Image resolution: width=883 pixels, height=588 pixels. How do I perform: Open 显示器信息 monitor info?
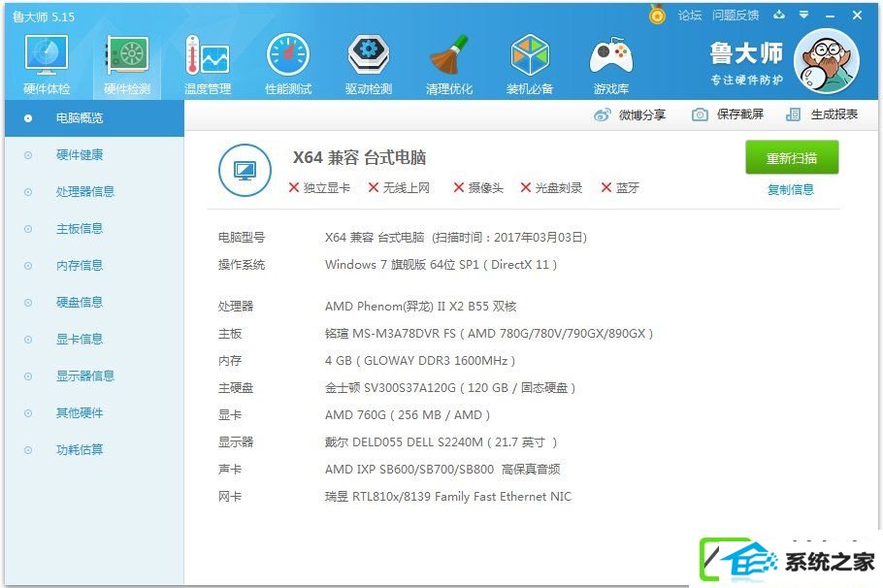click(85, 376)
